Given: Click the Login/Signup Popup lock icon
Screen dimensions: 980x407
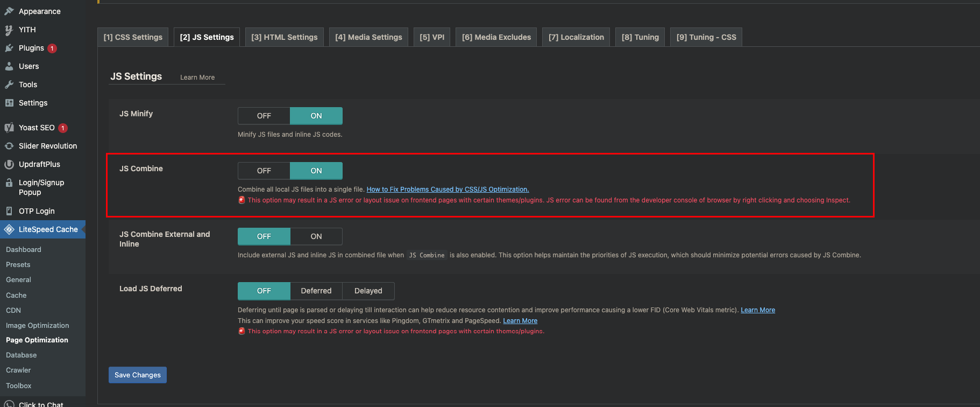Looking at the screenshot, I should point(9,183).
